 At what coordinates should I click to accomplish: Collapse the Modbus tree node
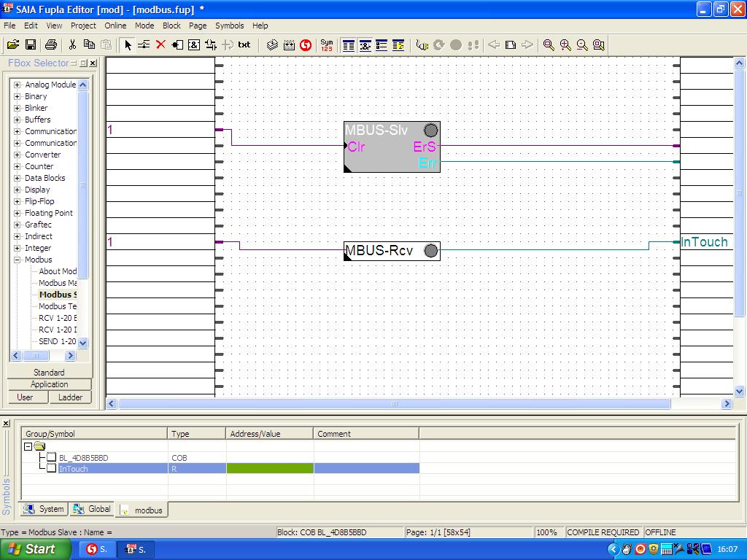(x=18, y=260)
